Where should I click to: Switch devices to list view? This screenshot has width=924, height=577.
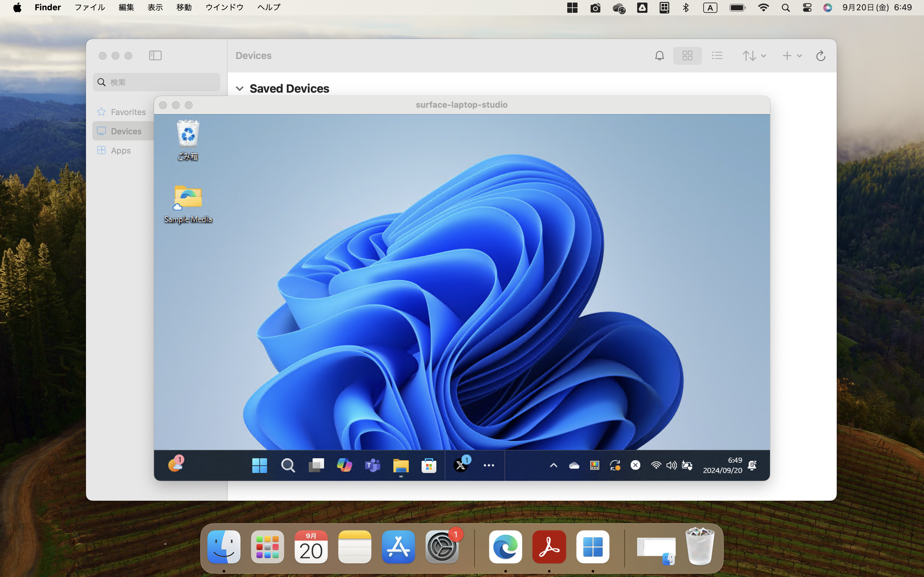click(x=716, y=56)
